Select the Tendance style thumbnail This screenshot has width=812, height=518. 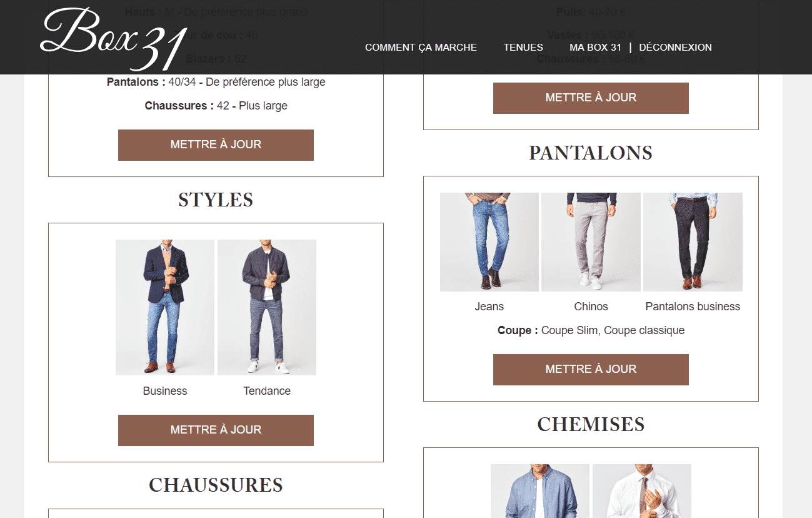tap(267, 307)
